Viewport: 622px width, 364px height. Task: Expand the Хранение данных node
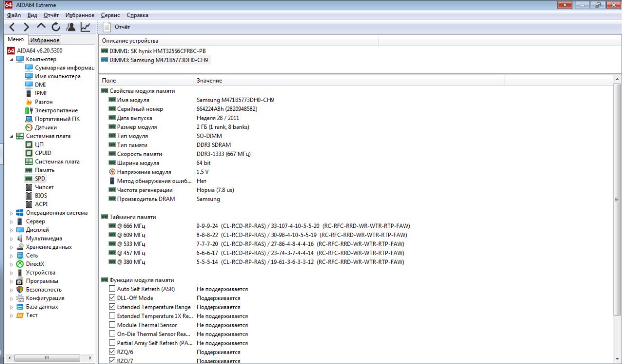tap(12, 247)
